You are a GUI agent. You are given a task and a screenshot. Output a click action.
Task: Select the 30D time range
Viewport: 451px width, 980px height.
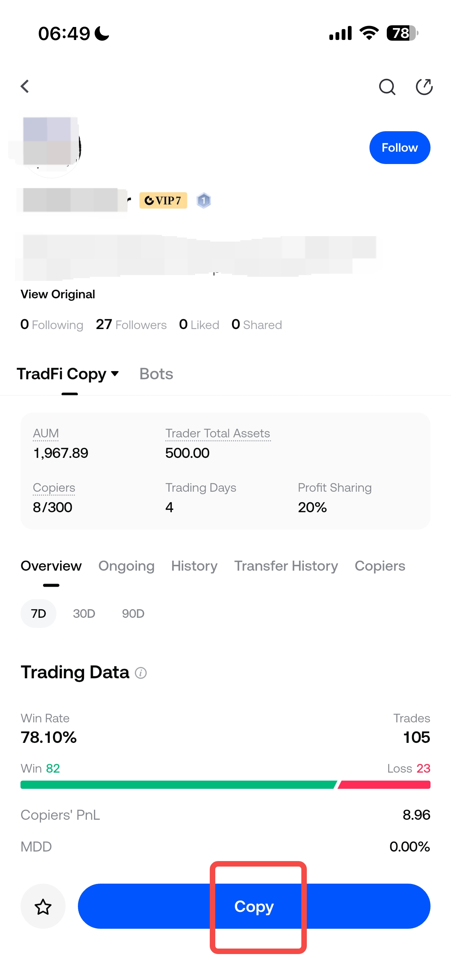pos(84,614)
